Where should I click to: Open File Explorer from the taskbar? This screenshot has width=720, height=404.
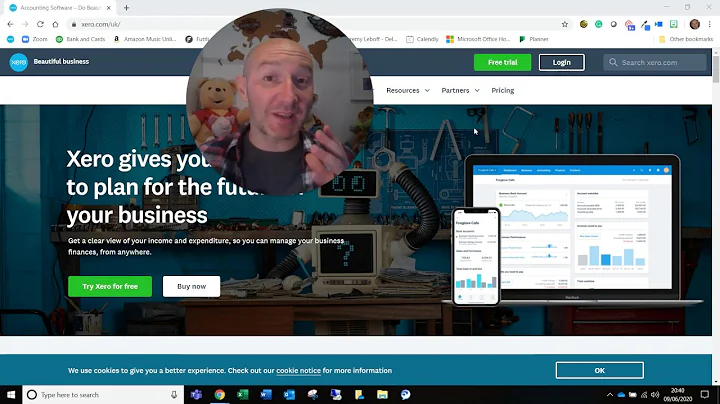tap(382, 394)
